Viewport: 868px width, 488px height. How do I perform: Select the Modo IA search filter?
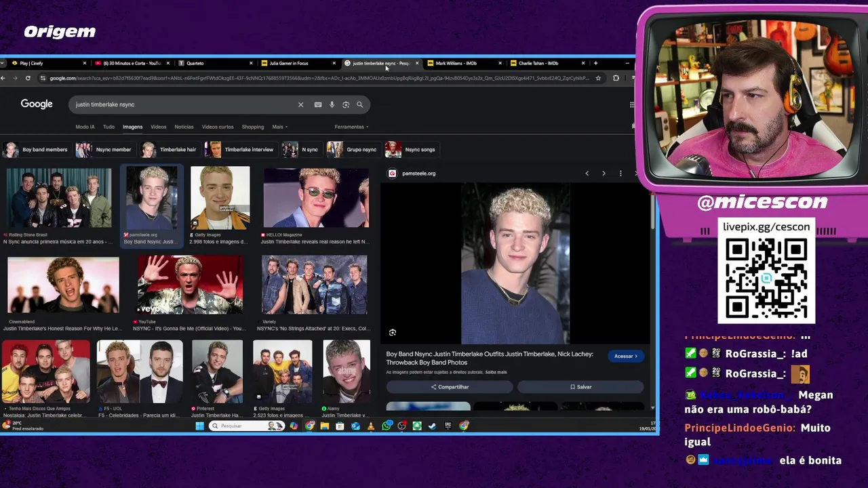point(85,127)
